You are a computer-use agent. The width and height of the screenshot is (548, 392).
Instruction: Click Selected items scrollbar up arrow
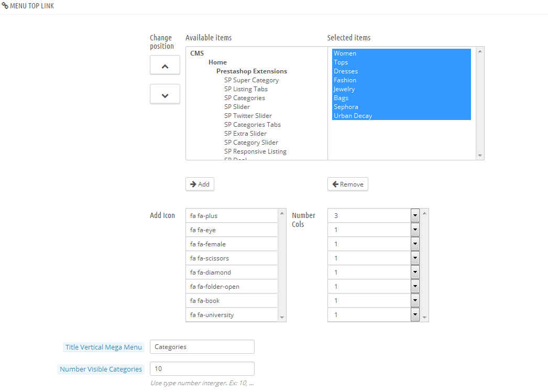pos(480,51)
